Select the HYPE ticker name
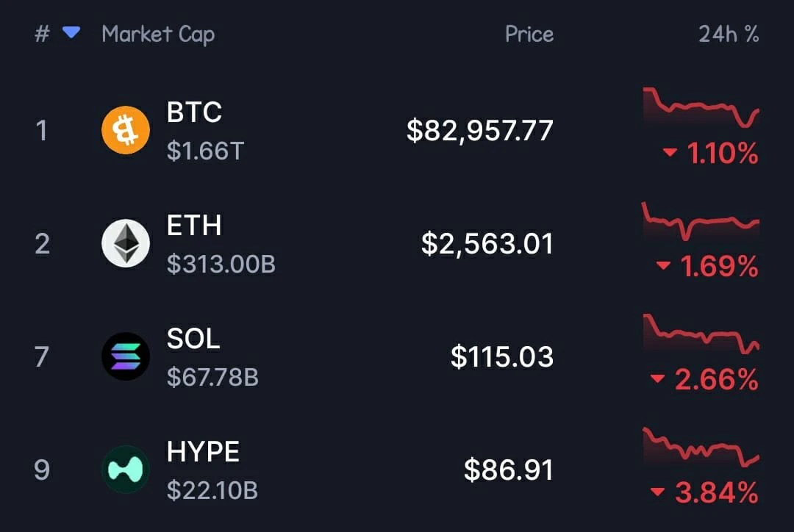The height and width of the screenshot is (532, 794). click(x=203, y=451)
